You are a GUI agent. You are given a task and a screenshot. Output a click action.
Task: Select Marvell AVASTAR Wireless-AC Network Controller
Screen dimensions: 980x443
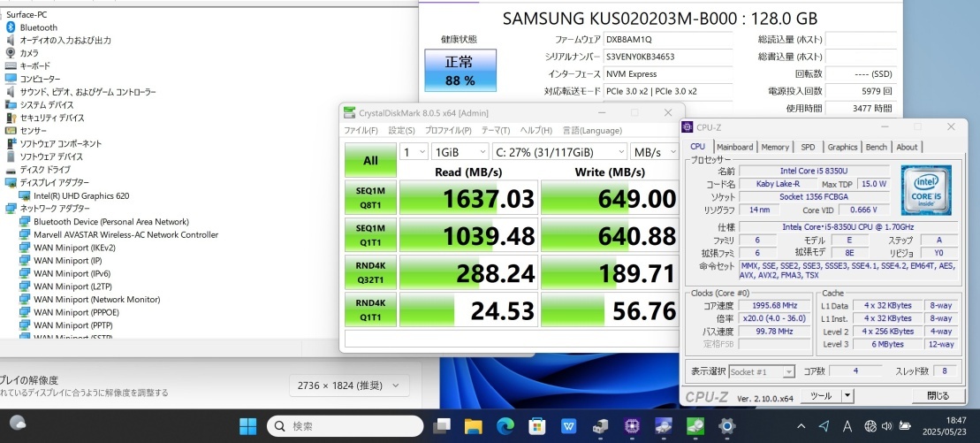point(125,234)
